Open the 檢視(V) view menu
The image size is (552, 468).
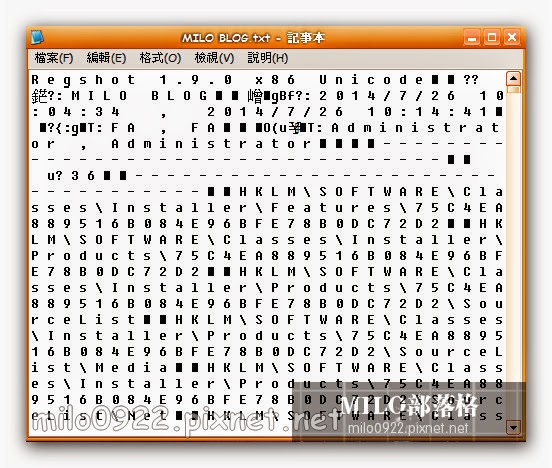tap(214, 58)
